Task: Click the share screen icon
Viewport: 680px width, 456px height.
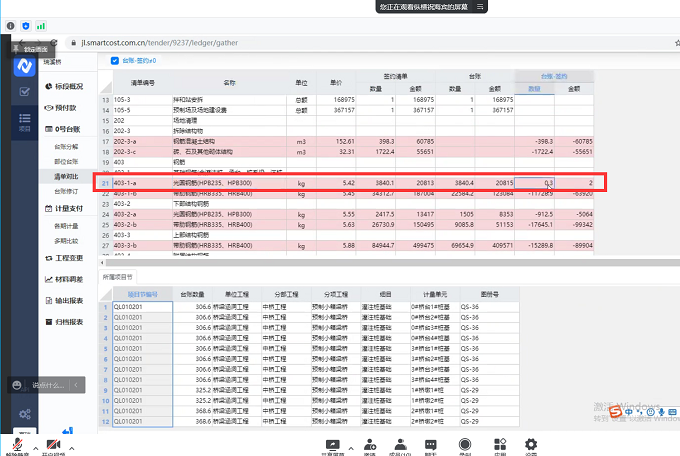Action: pyautogui.click(x=332, y=443)
